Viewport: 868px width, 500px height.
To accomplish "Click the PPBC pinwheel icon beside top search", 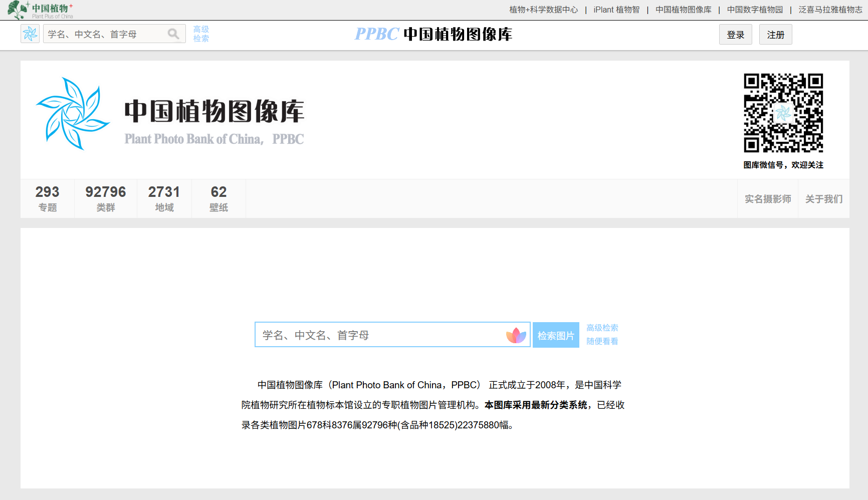I will pyautogui.click(x=30, y=34).
